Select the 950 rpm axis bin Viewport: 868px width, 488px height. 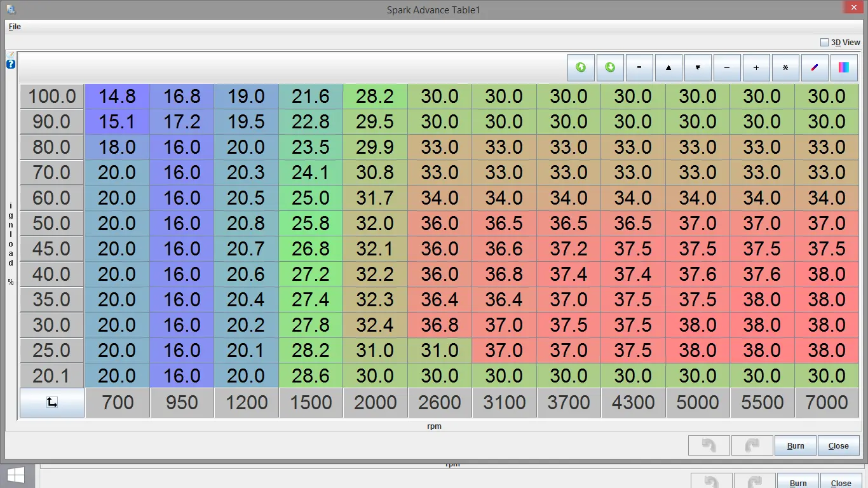click(182, 402)
